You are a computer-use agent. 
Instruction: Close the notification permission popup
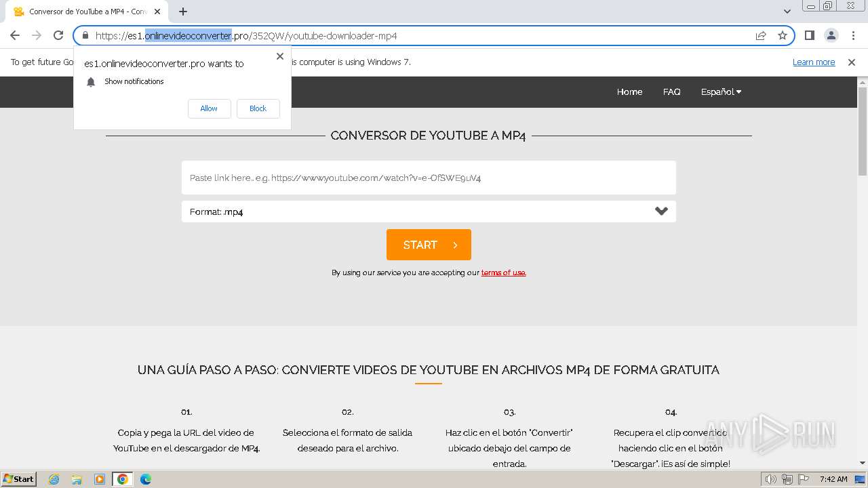tap(280, 56)
